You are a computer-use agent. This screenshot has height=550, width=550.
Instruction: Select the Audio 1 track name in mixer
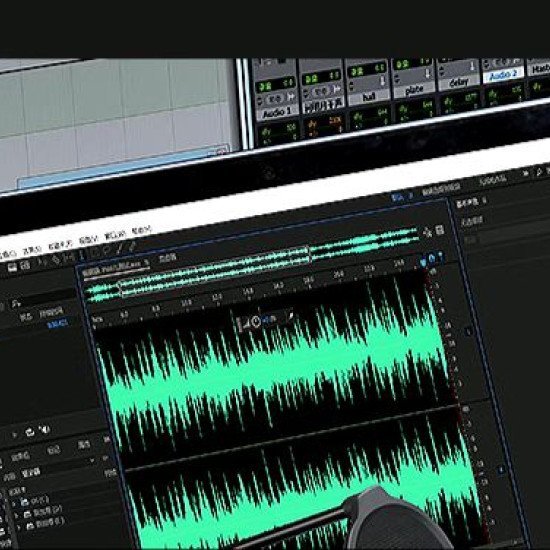[277, 113]
